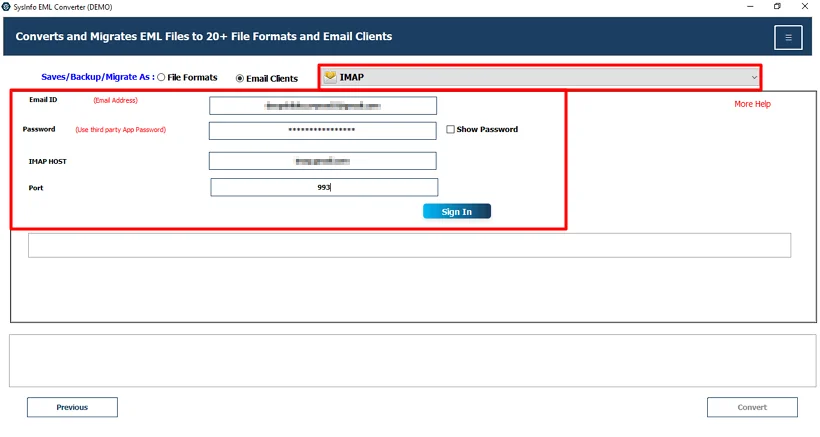The height and width of the screenshot is (437, 820).
Task: Click the '(Use third party App Password)' hint
Action: coord(121,130)
